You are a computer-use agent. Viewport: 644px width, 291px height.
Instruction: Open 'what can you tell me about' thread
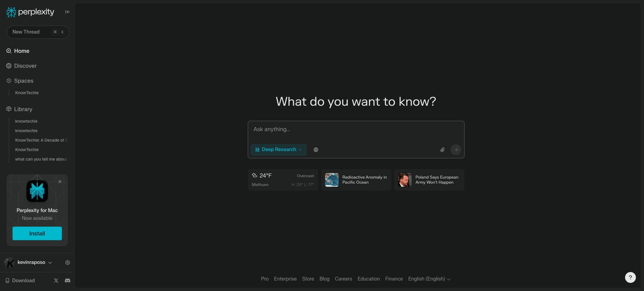(x=41, y=159)
